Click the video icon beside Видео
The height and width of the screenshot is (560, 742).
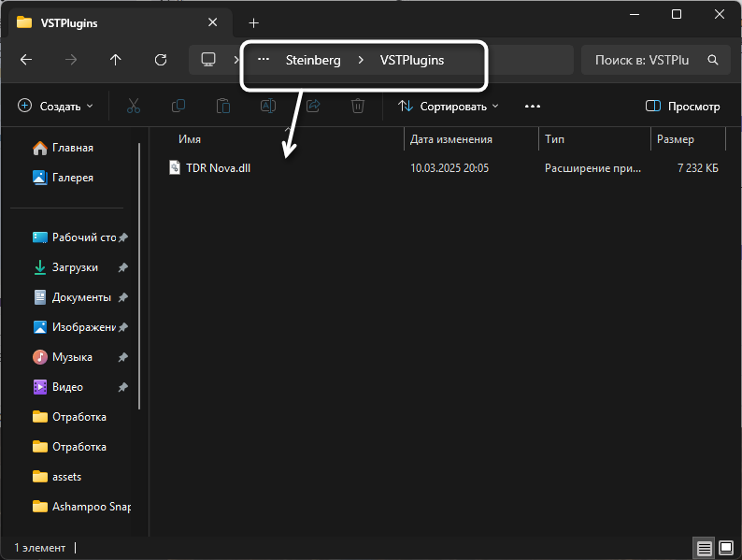coord(40,387)
